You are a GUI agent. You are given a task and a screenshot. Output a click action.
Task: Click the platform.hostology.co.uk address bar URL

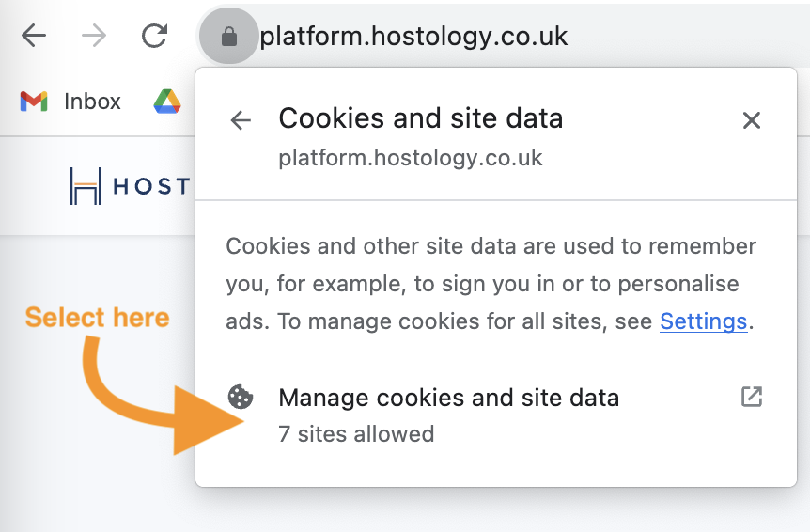tap(413, 38)
